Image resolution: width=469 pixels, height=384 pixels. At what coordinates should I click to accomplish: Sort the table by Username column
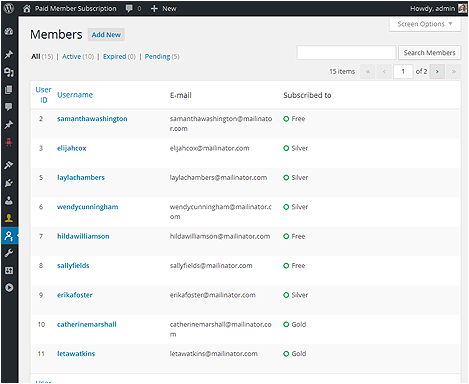tap(75, 95)
